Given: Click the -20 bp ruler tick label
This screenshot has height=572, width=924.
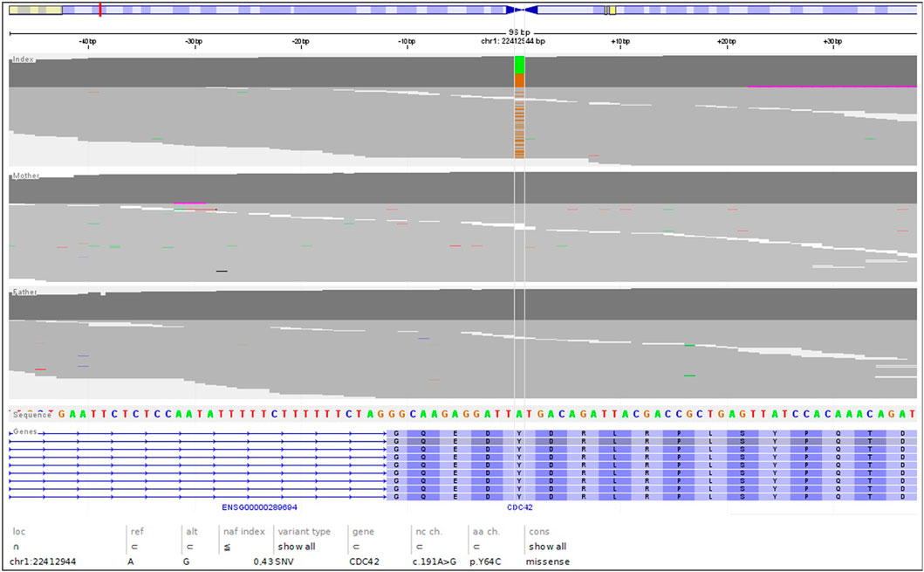Looking at the screenshot, I should tap(300, 41).
